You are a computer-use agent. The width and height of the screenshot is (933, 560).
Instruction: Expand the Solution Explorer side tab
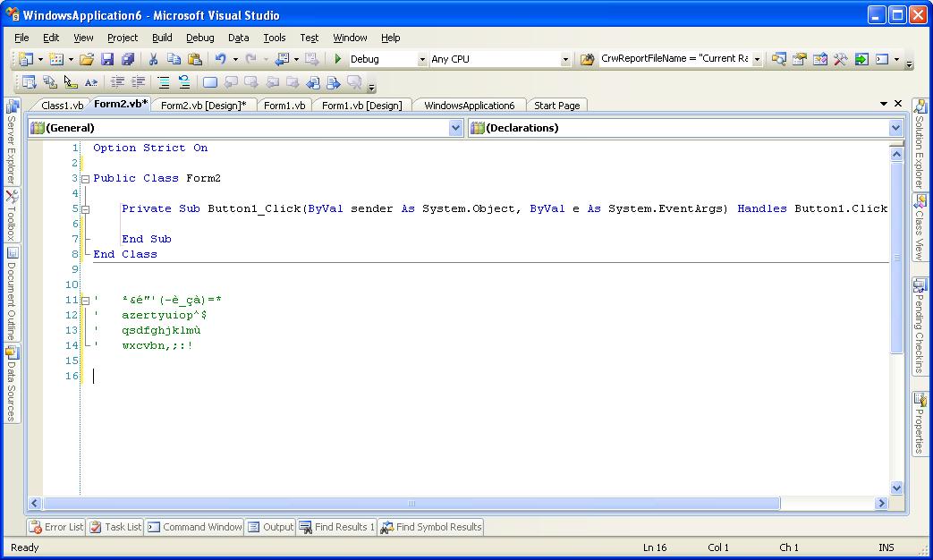tap(920, 143)
